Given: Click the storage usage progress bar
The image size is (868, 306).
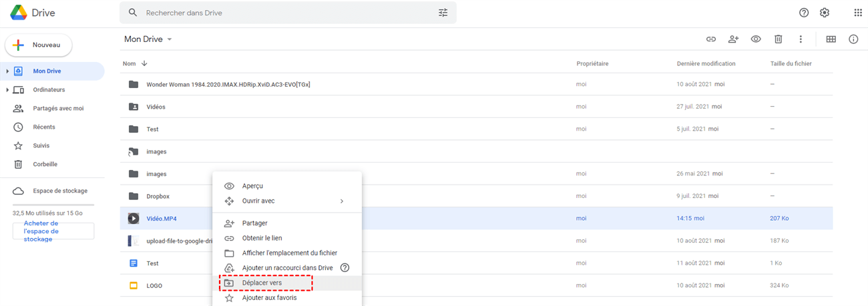Looking at the screenshot, I should point(53,205).
